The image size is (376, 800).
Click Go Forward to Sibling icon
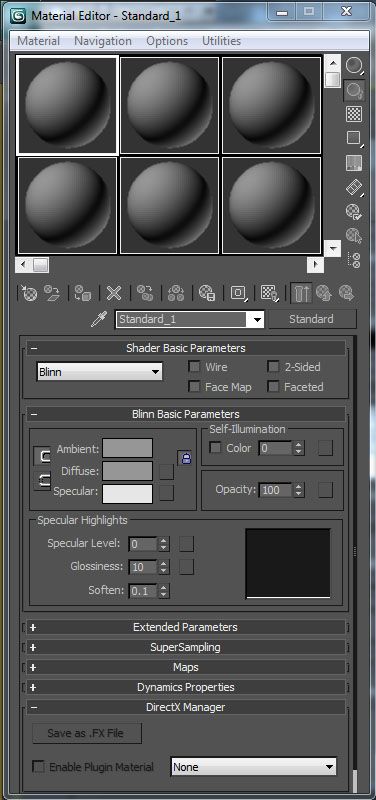click(x=346, y=293)
